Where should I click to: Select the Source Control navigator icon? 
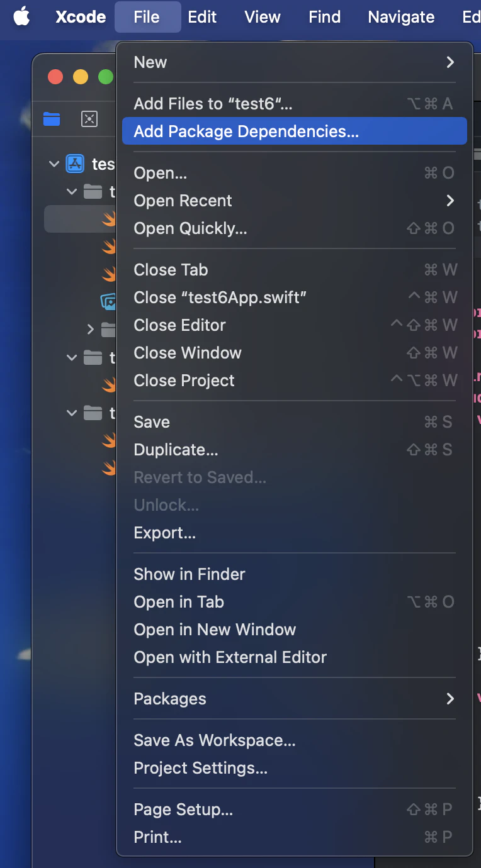tap(90, 119)
